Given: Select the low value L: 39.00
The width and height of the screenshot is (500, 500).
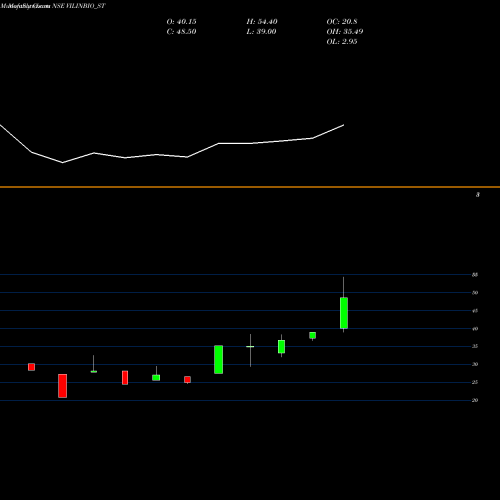Looking at the screenshot, I should click(261, 32).
